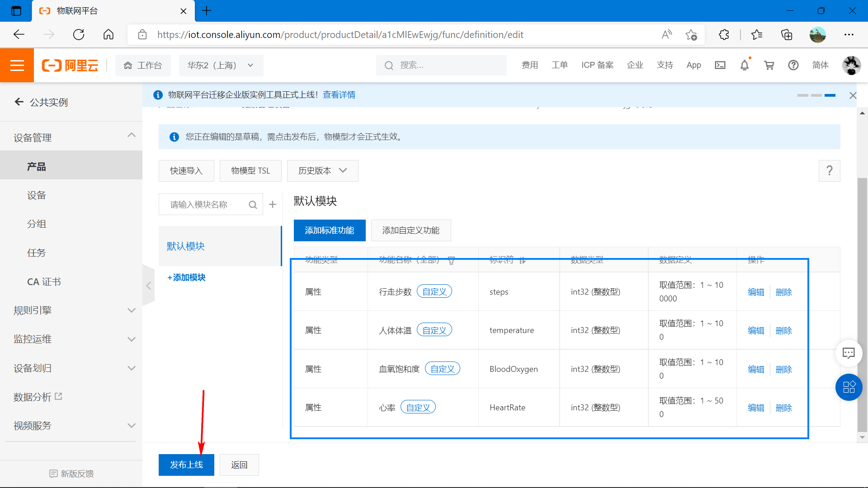Edit the 行走步数 steps row
The width and height of the screenshot is (868, 488).
coord(756,292)
